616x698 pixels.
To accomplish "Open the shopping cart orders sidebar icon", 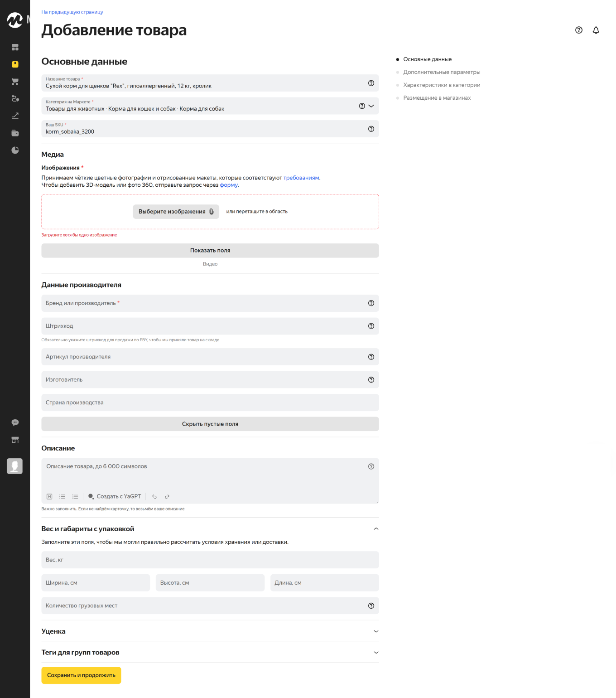I will (x=15, y=82).
